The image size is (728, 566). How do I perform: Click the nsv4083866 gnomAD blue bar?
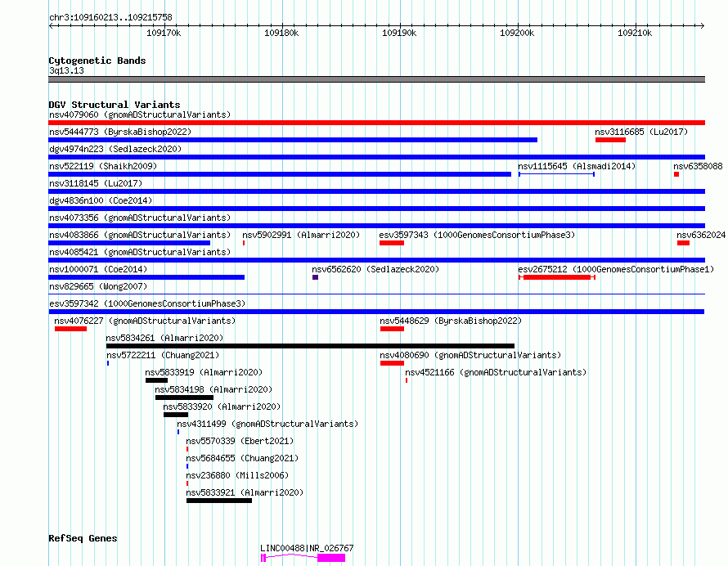[129, 243]
